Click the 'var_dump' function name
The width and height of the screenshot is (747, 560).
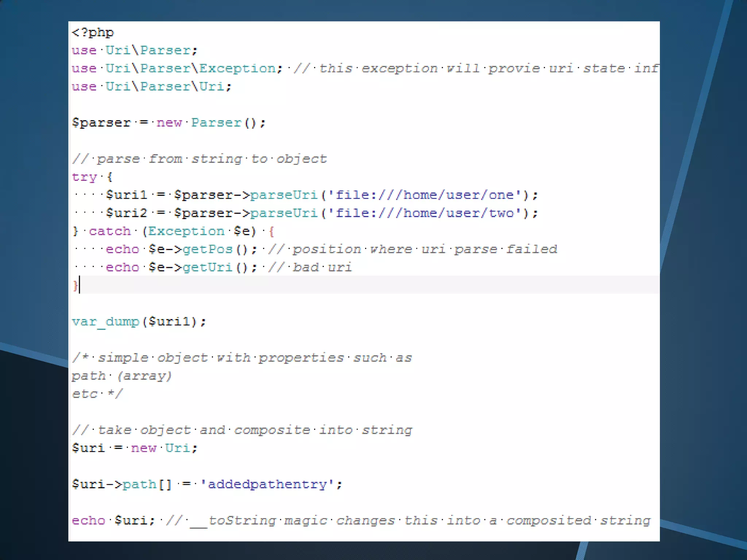pyautogui.click(x=105, y=322)
